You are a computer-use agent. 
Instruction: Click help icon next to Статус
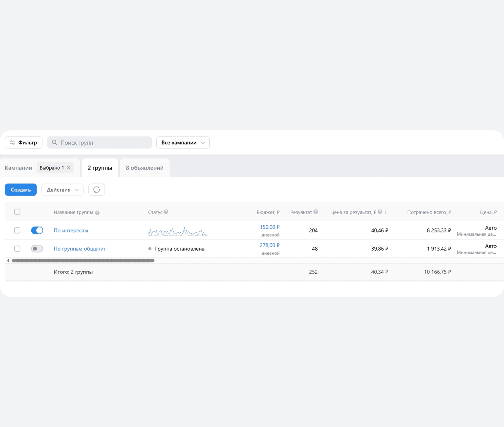[x=166, y=212]
